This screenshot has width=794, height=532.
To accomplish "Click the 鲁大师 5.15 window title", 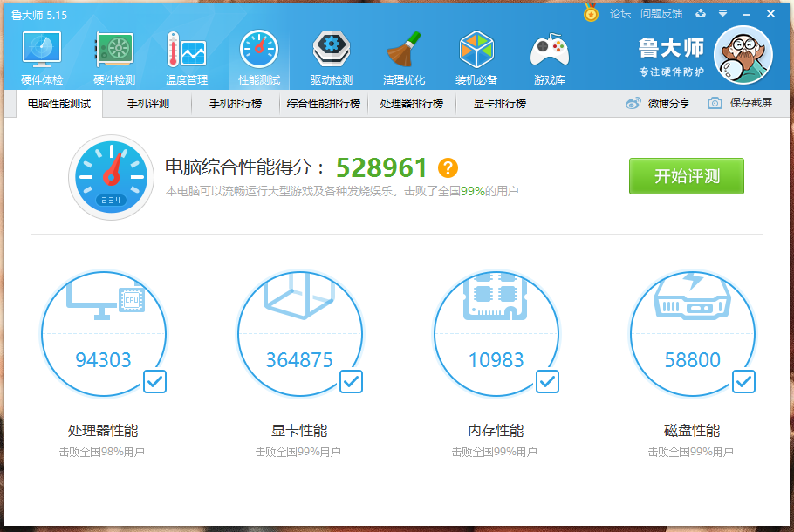I will coord(39,15).
